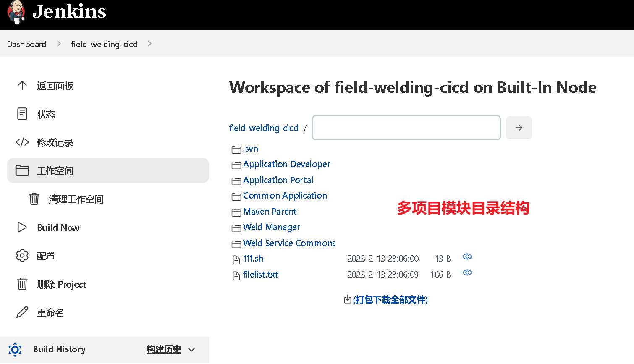The height and width of the screenshot is (364, 634).
Task: Click the up-arrow icon beside 返回面板
Action: tap(22, 86)
